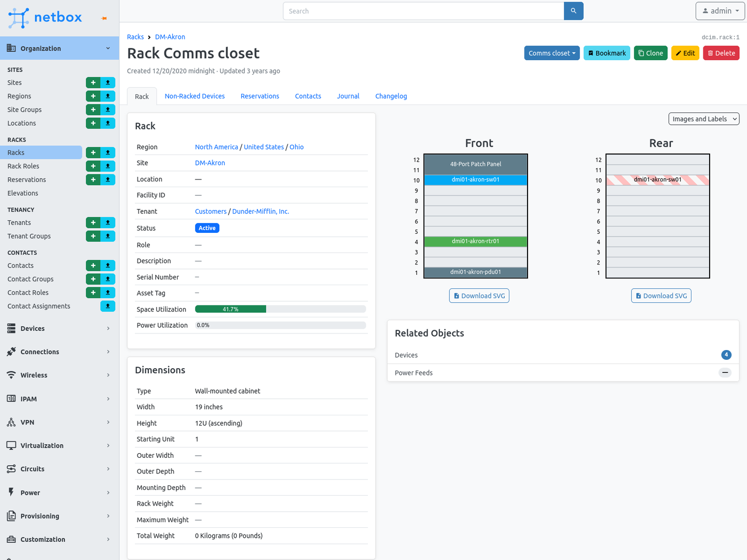Click the import Racks upload icon

click(x=108, y=152)
